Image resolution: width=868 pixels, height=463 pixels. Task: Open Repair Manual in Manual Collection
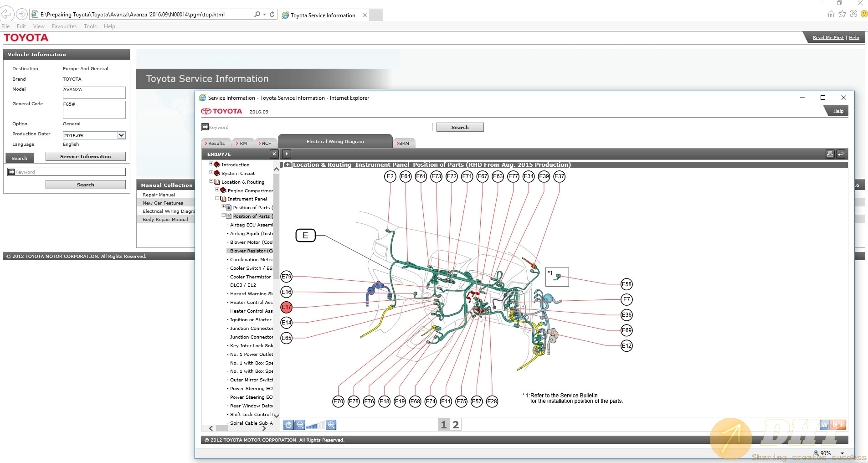click(159, 195)
